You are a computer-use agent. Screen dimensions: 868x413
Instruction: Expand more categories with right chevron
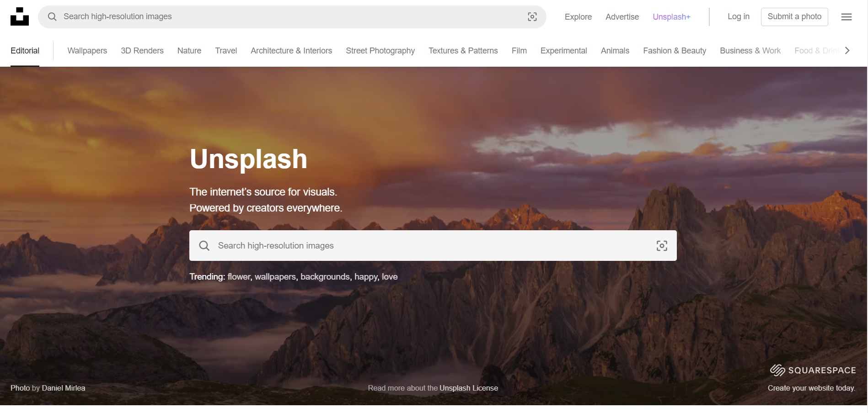coord(847,51)
